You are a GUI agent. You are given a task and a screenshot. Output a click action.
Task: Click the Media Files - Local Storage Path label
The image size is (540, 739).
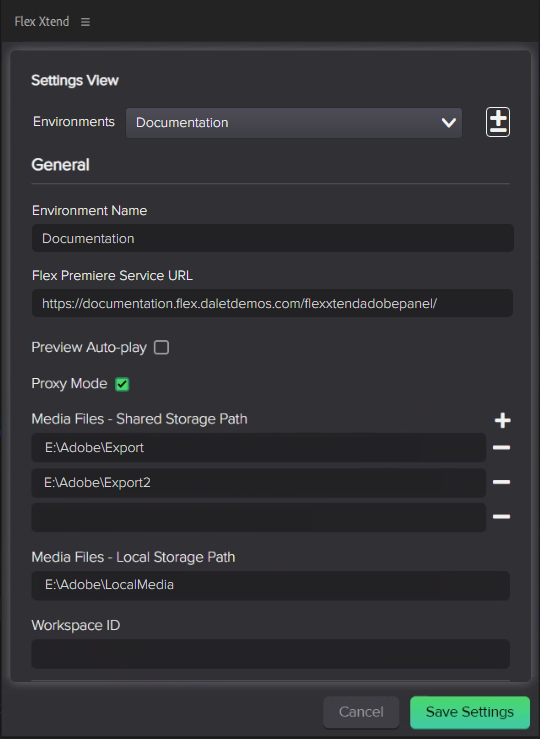[x=133, y=557]
